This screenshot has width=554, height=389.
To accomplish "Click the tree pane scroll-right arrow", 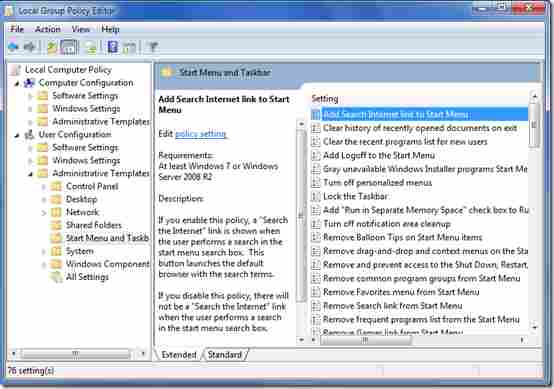I will tap(143, 353).
